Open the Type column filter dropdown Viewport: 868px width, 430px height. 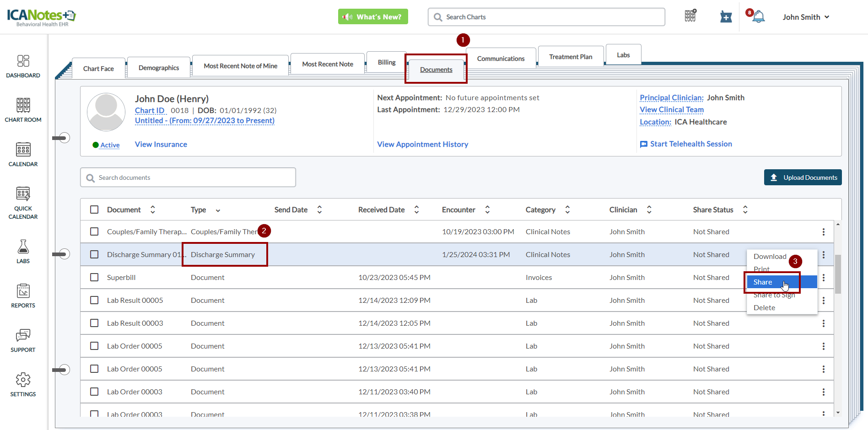point(218,210)
